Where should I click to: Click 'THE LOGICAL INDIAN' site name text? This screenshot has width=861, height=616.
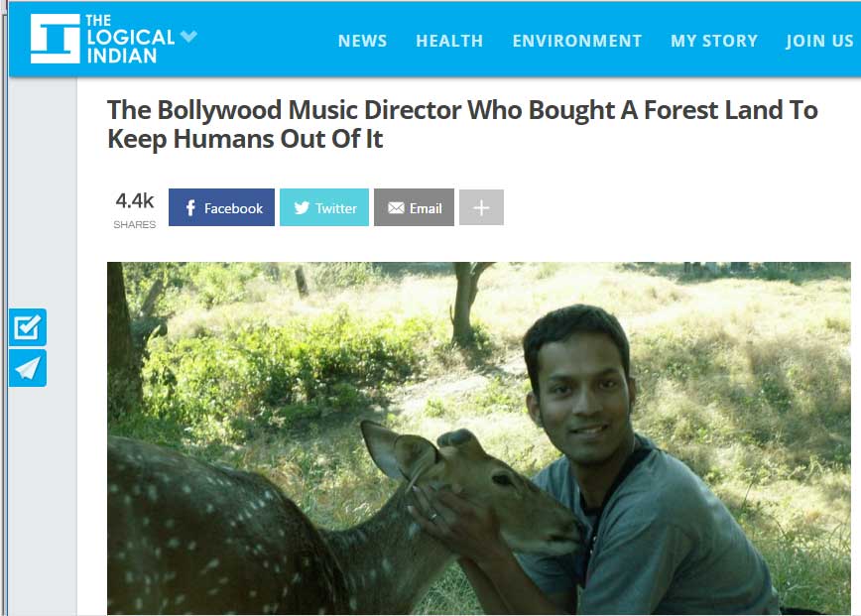click(129, 39)
